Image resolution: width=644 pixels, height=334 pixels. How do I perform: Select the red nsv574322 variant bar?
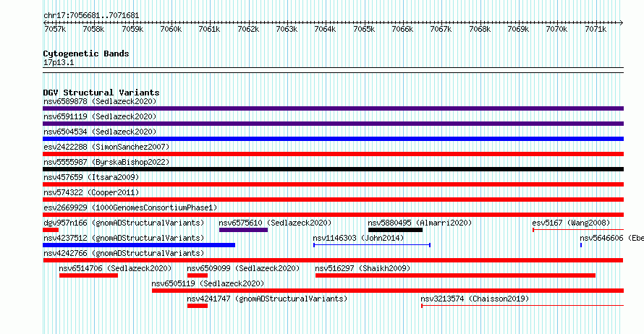tap(333, 200)
